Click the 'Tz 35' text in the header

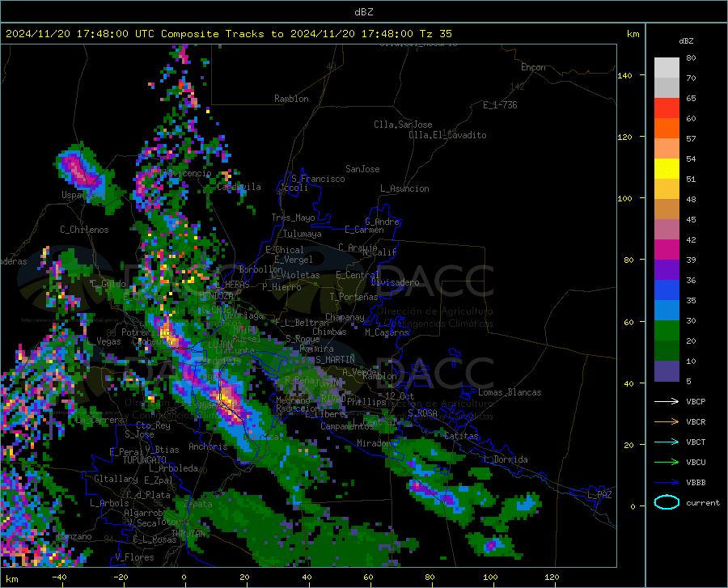pos(436,34)
